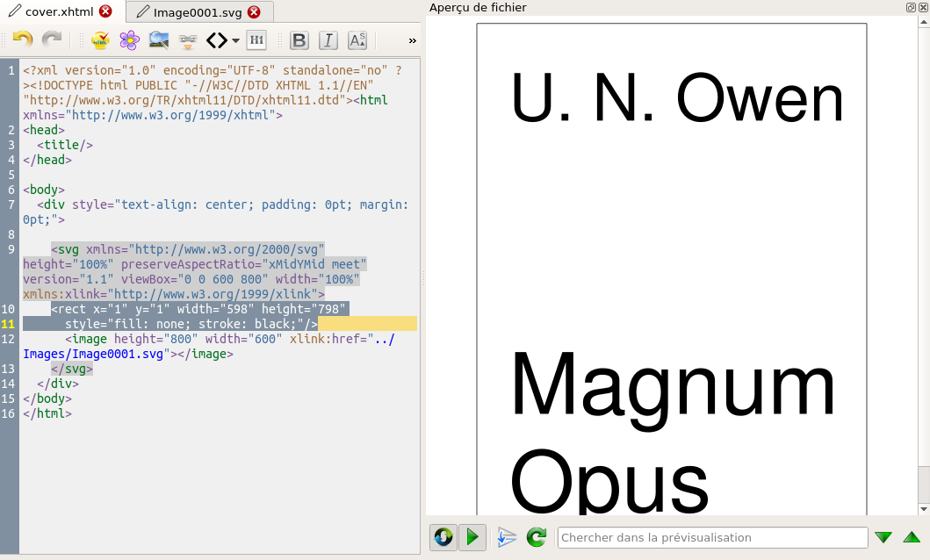930x560 pixels.
Task: Run the HTML validation check icon
Action: pos(100,40)
